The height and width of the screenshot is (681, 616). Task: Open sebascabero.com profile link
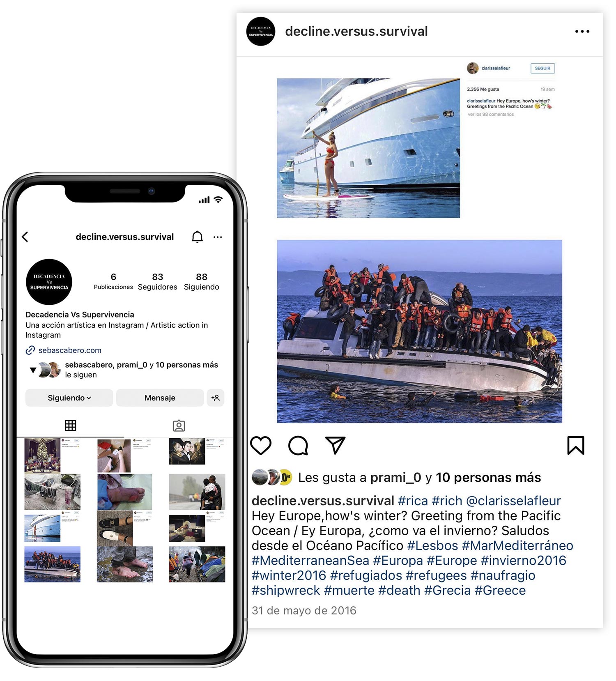70,350
